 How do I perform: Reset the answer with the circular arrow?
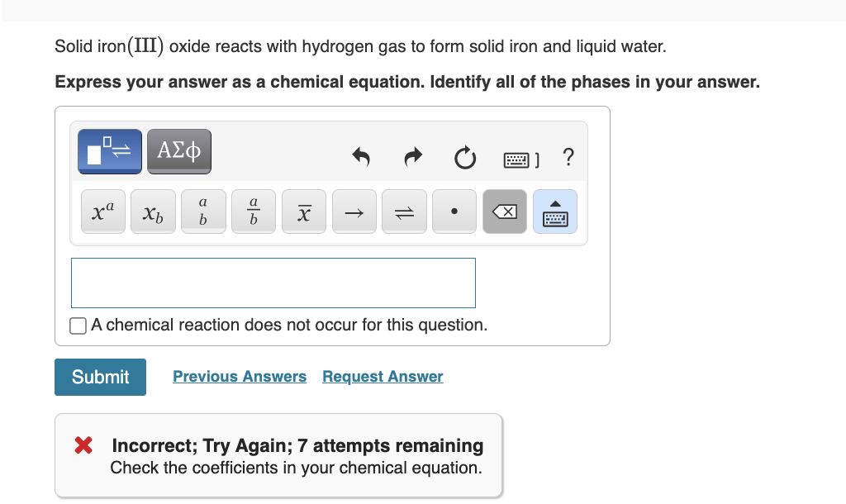pos(464,158)
